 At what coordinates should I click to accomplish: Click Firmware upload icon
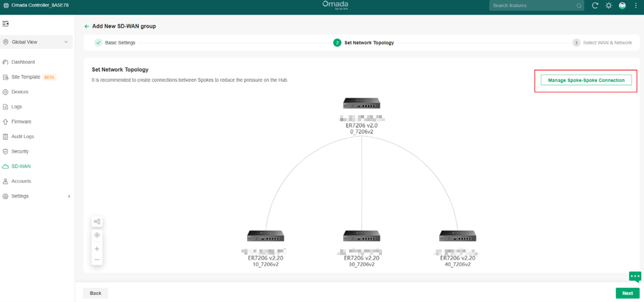pos(5,122)
